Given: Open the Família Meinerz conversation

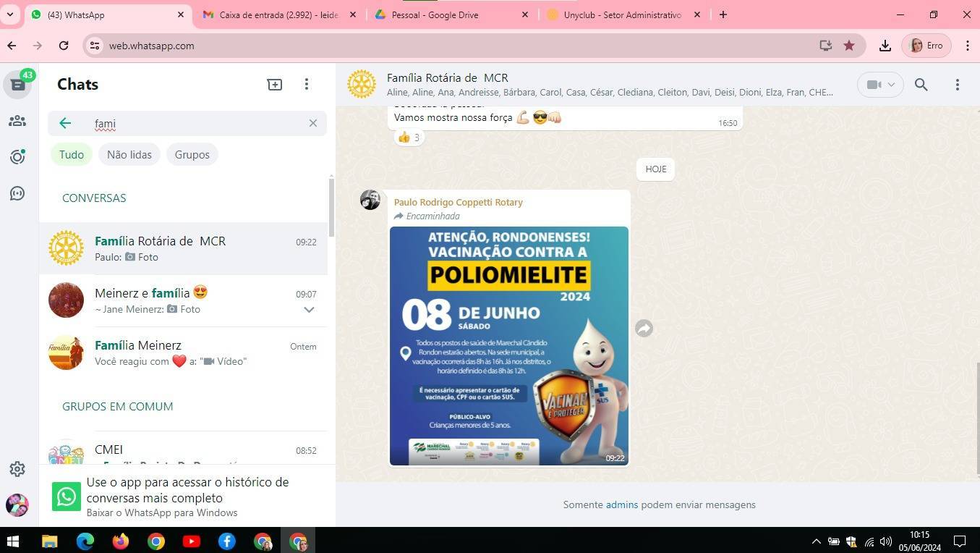Looking at the screenshot, I should tap(187, 353).
